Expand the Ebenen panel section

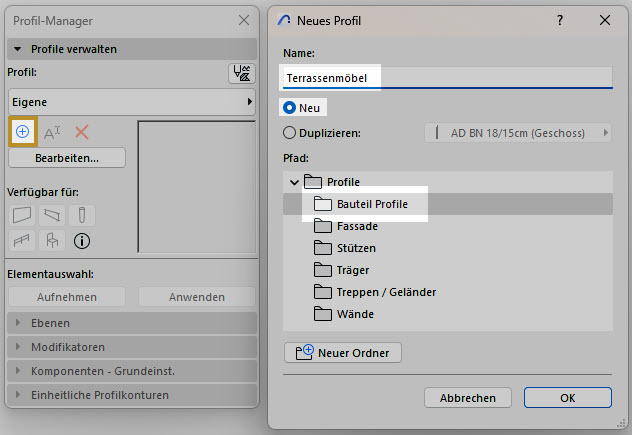[x=132, y=323]
